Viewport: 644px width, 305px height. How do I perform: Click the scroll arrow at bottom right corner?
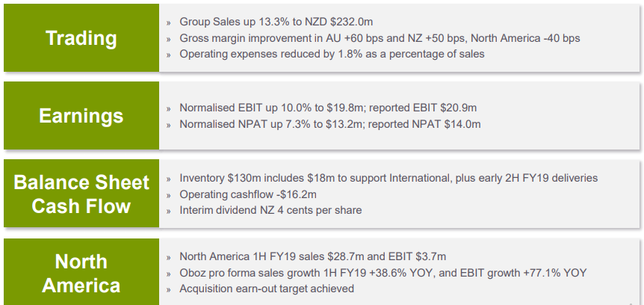point(632,303)
